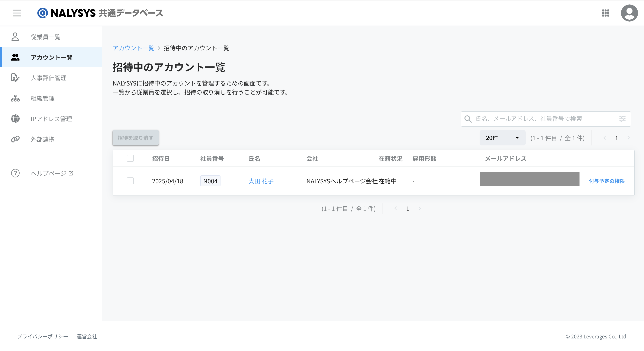Viewport: 644px width, 351px height.
Task: Click the search filter sliders icon
Action: (622, 119)
